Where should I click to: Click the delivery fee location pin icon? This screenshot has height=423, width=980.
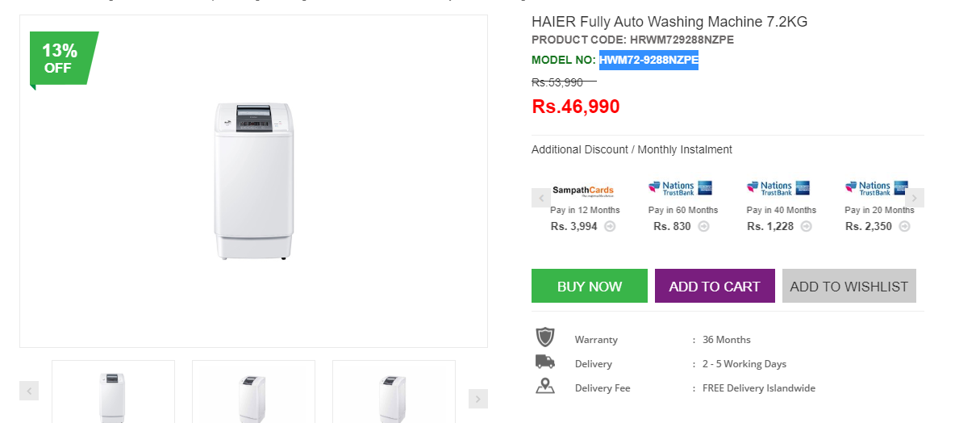coord(545,386)
